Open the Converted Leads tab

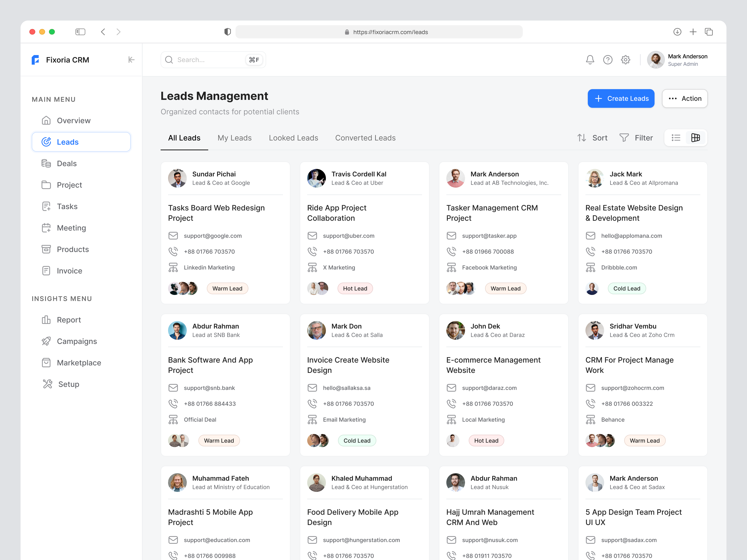365,138
